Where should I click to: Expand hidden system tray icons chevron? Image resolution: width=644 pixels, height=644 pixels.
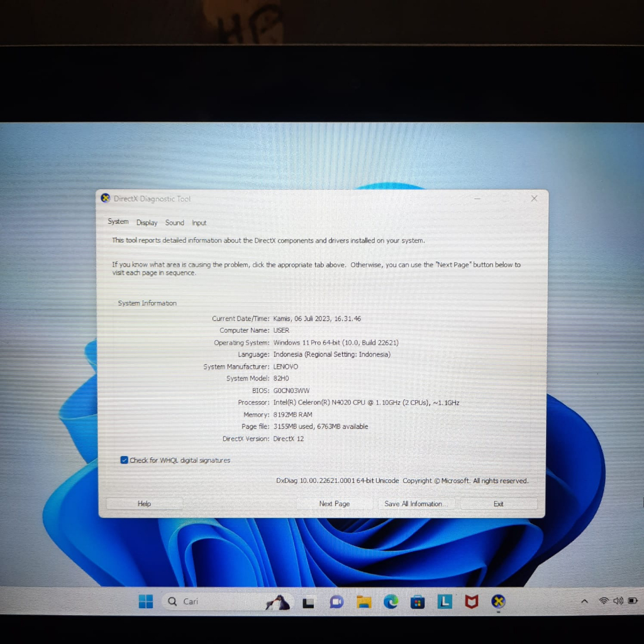[584, 602]
